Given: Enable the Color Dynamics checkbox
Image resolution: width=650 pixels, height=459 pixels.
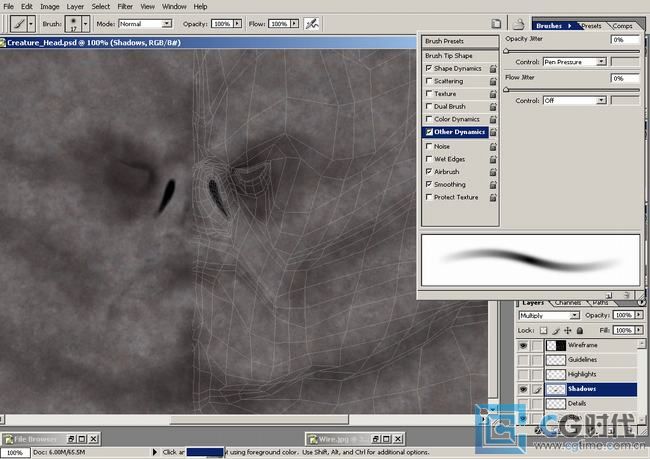Looking at the screenshot, I should click(429, 119).
